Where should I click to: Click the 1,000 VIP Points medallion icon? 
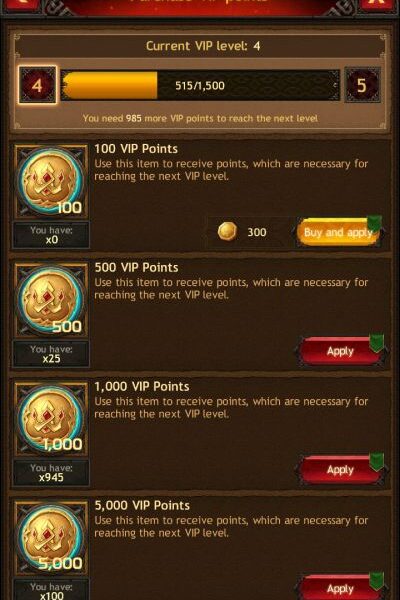(x=51, y=419)
